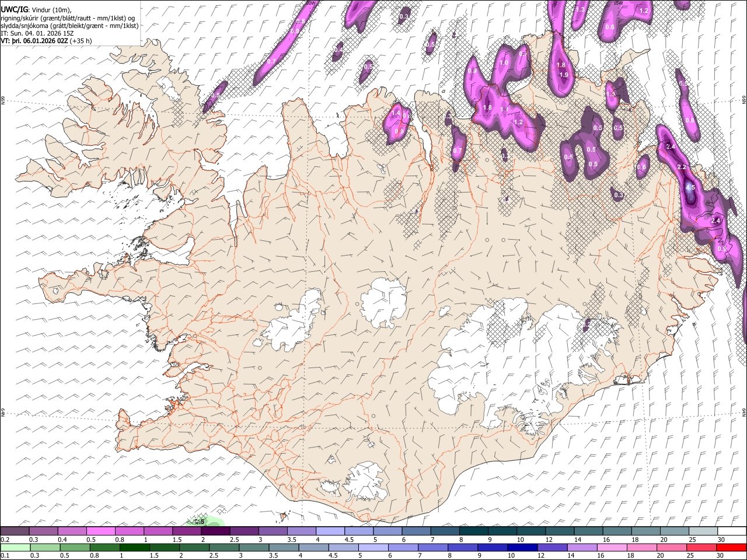The image size is (747, 560).
Task: Pick the upper legend dark teal swatch between 8 and 9
Action: [x=473, y=531]
